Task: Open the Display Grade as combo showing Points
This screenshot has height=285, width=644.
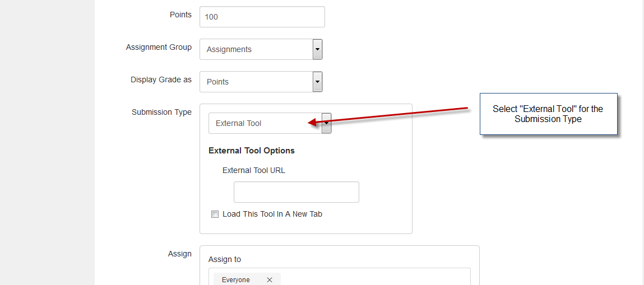Action: (261, 82)
